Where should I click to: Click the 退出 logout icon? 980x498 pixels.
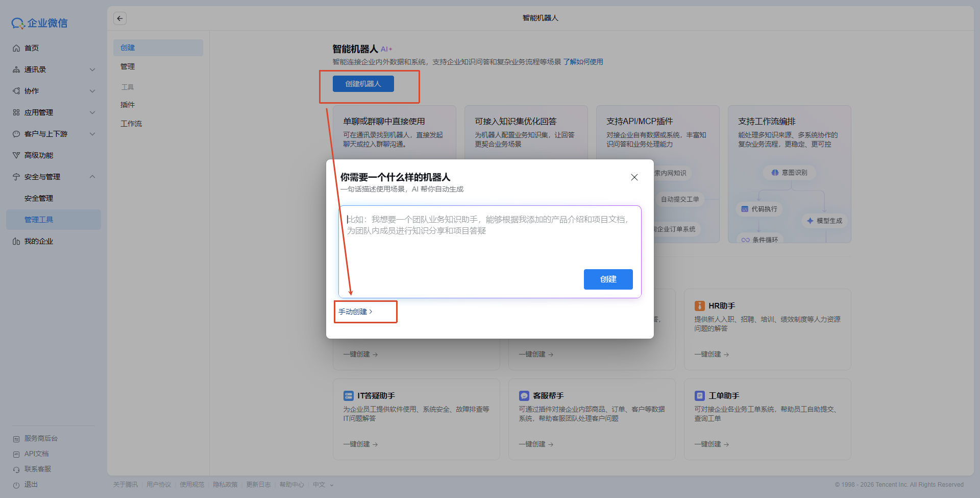click(16, 485)
